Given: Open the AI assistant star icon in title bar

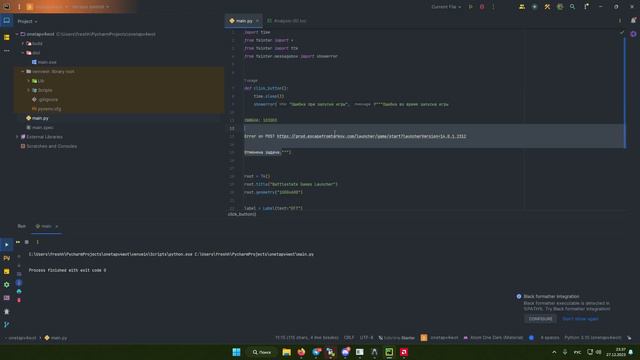Looking at the screenshot, I should (535, 7).
